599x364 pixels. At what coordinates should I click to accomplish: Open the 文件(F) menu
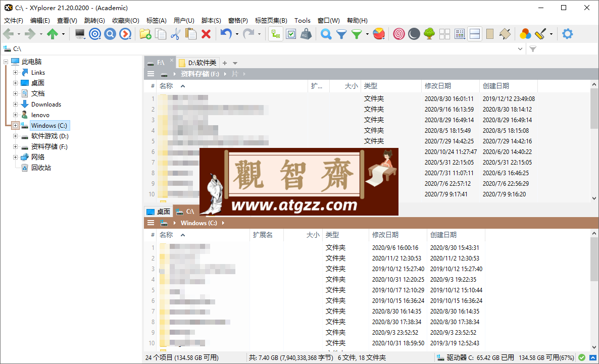pyautogui.click(x=13, y=21)
